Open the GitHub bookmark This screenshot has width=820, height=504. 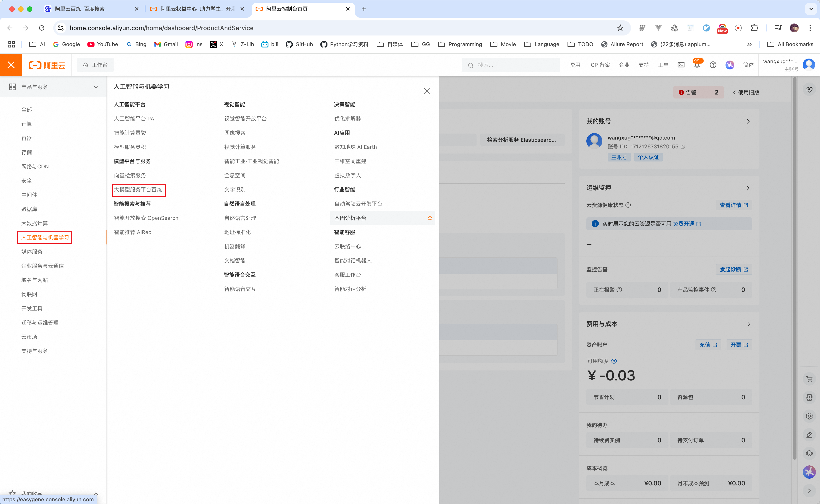(299, 44)
